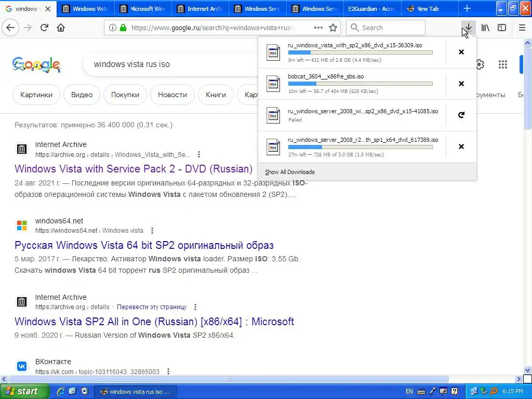Screen dimensions: 532x399
Task: Open options dots for windows64.net result
Action: point(152,231)
